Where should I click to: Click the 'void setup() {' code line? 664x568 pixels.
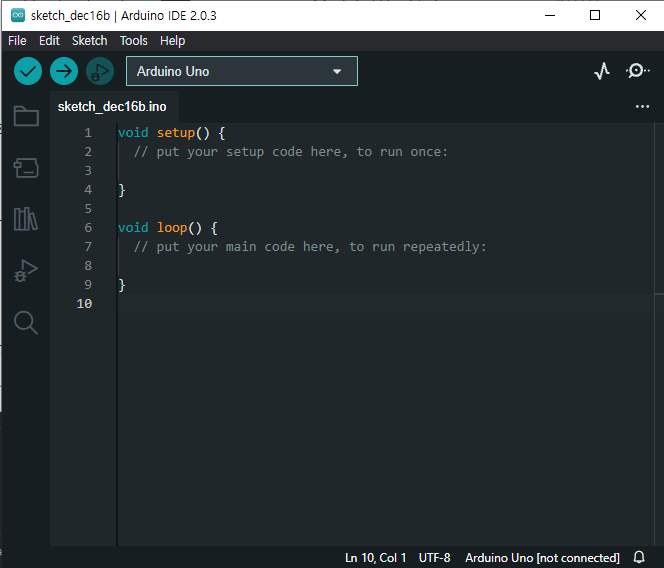coord(172,133)
